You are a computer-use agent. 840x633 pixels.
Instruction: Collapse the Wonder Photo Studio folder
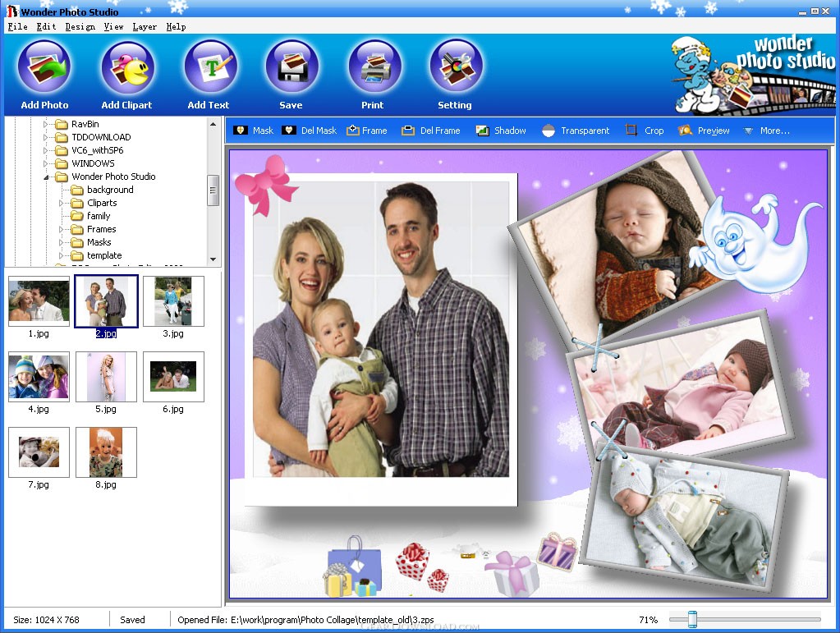pyautogui.click(x=46, y=177)
